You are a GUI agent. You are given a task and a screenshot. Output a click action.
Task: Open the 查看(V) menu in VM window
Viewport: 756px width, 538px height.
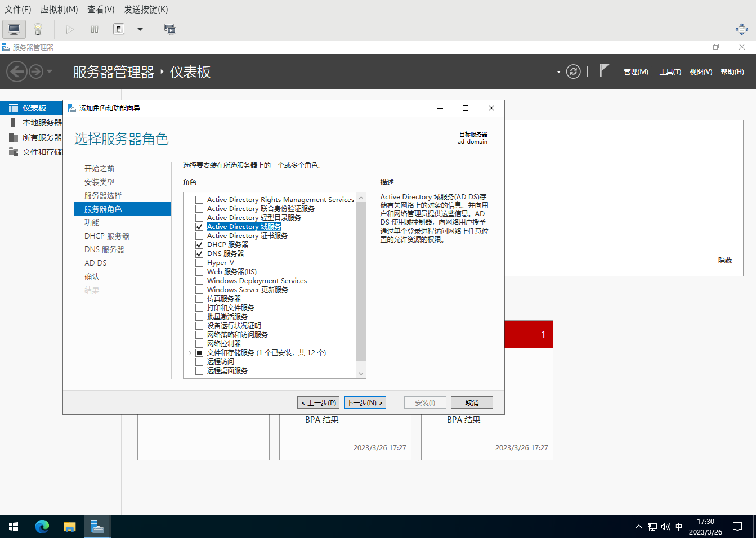pyautogui.click(x=101, y=9)
